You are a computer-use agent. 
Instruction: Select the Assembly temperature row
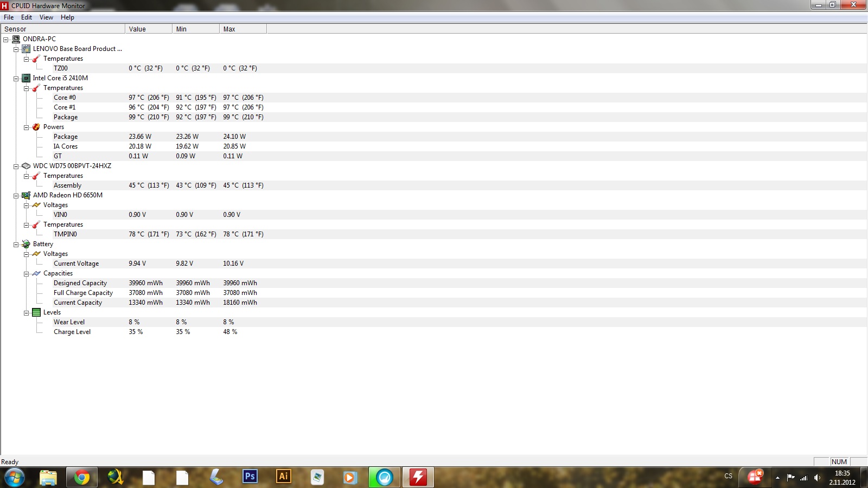[x=434, y=185]
